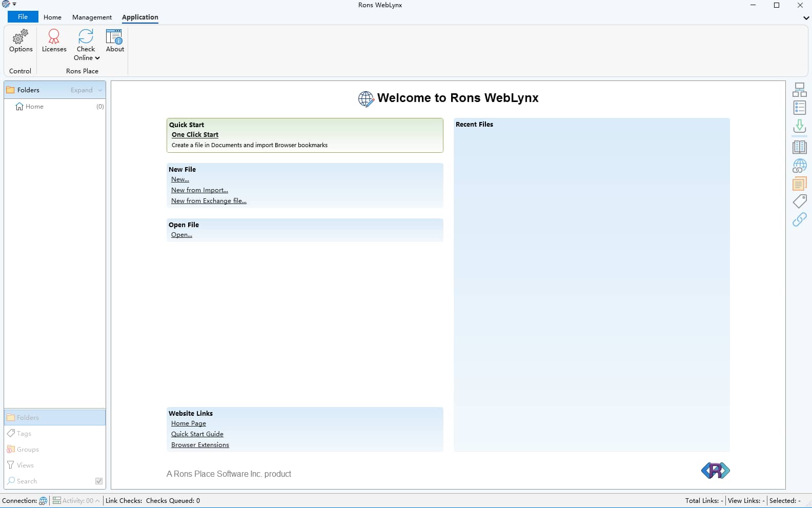Open the quick access toolbar dropdown arrow
812x508 pixels.
click(14, 4)
